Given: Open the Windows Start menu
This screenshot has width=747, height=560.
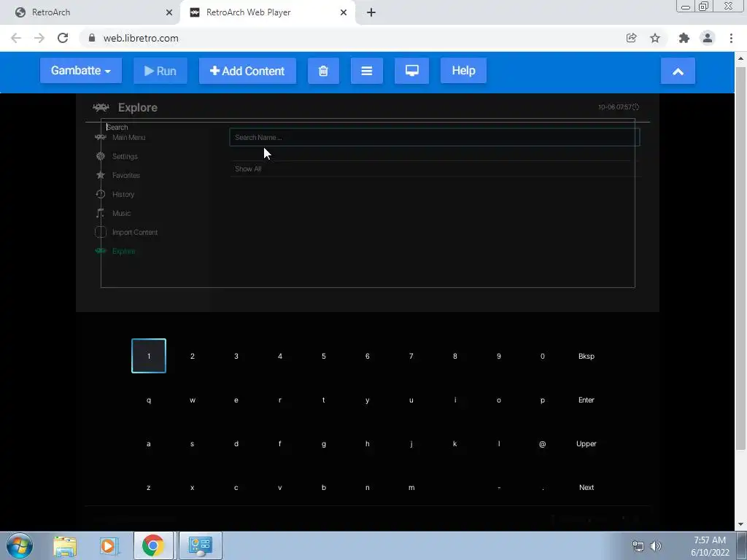Looking at the screenshot, I should click(20, 545).
